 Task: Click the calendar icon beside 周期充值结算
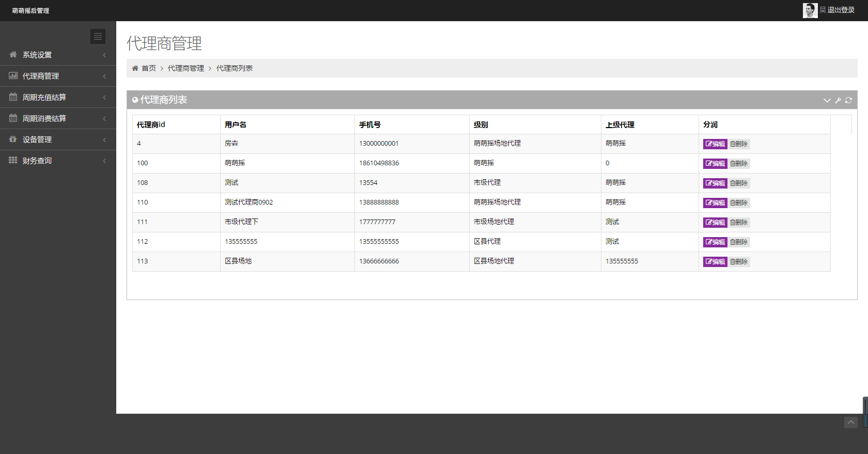click(x=13, y=97)
